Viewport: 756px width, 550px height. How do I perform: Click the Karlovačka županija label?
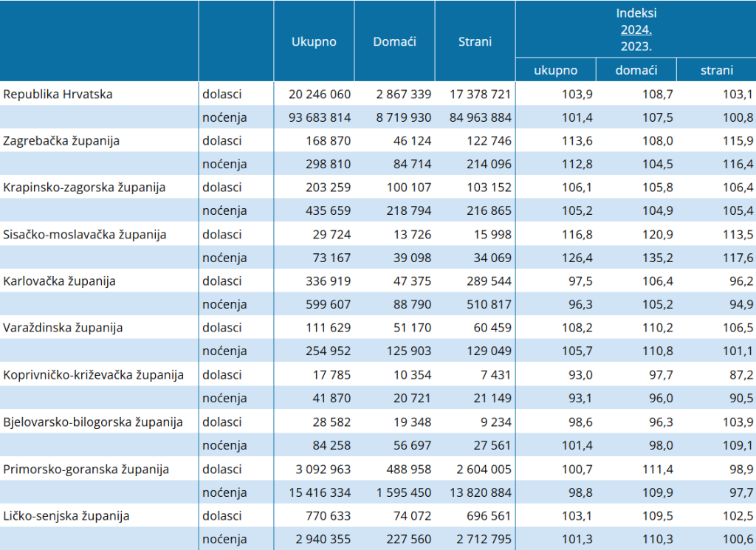coord(59,281)
